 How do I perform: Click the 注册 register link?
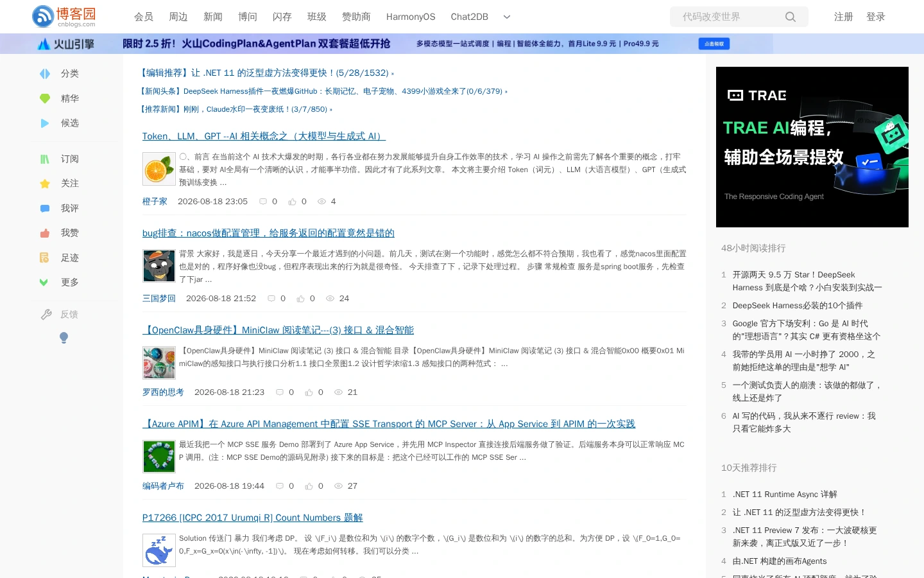844,17
